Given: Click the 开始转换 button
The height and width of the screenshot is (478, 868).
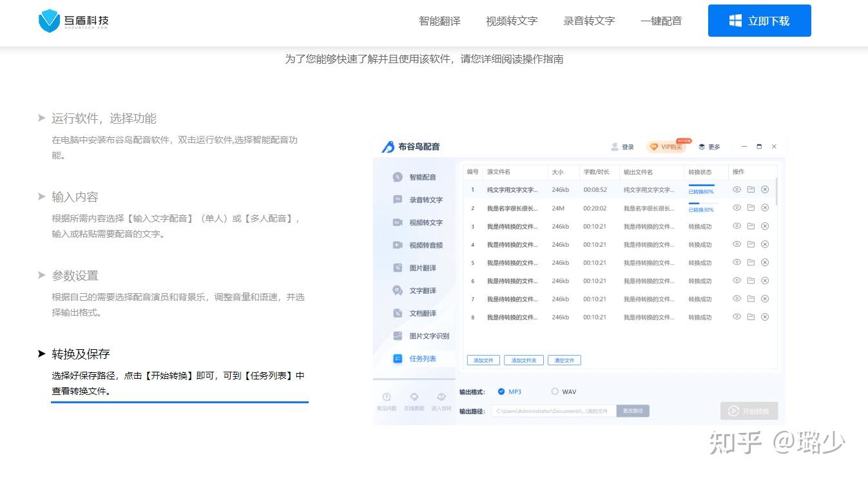Looking at the screenshot, I should click(749, 411).
